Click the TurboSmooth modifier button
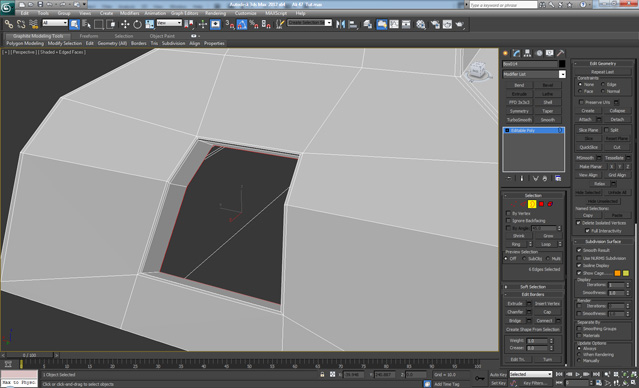This screenshot has width=639, height=388. 519,120
